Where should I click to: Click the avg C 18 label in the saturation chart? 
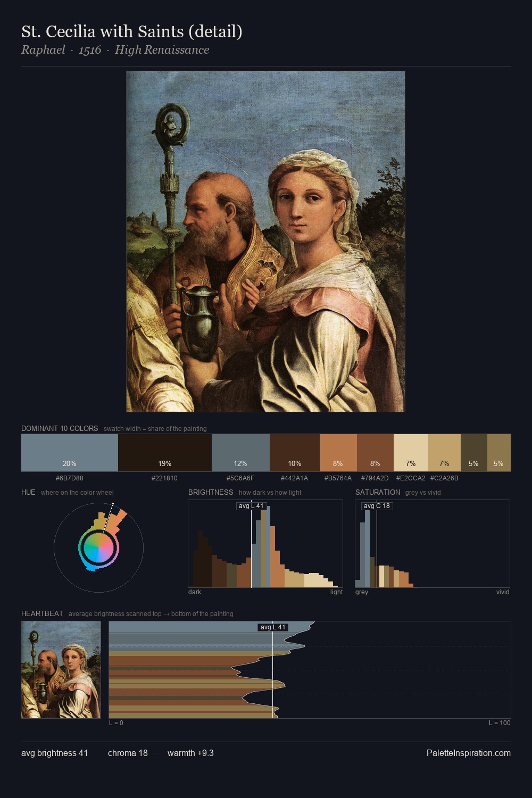377,506
